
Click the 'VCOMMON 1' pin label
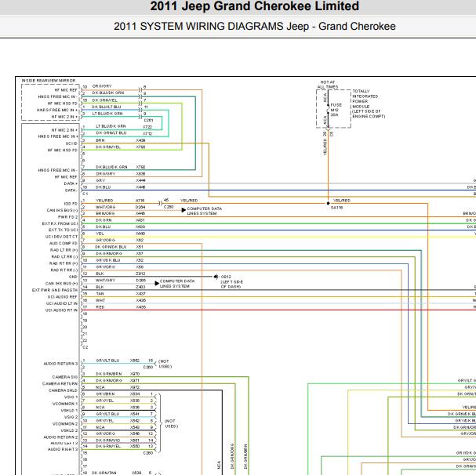64,404
